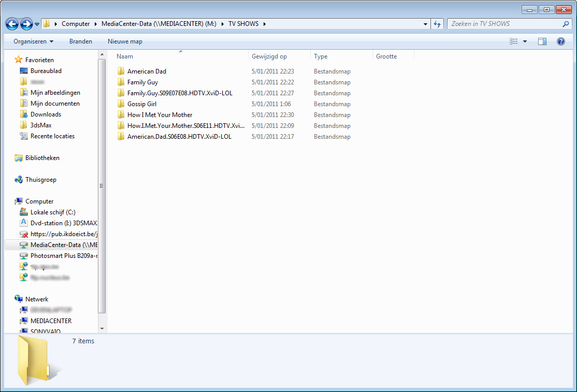Select the Family Guy folder icon
Viewport: 577px width, 392px height.
point(121,82)
